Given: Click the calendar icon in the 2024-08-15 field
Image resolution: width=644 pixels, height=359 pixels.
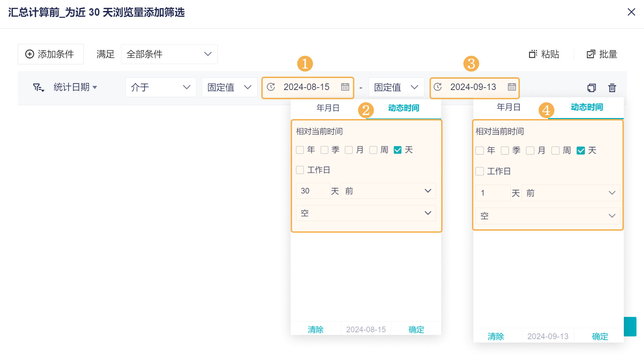Looking at the screenshot, I should 345,87.
